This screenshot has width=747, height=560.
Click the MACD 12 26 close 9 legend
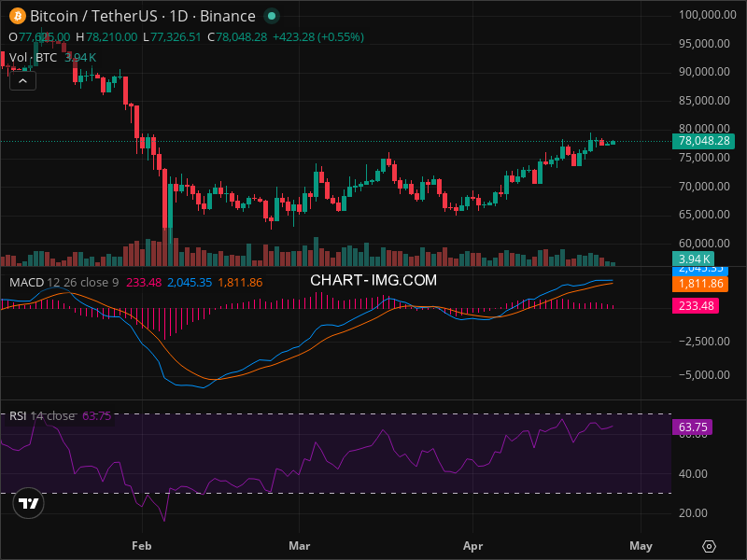tap(63, 283)
